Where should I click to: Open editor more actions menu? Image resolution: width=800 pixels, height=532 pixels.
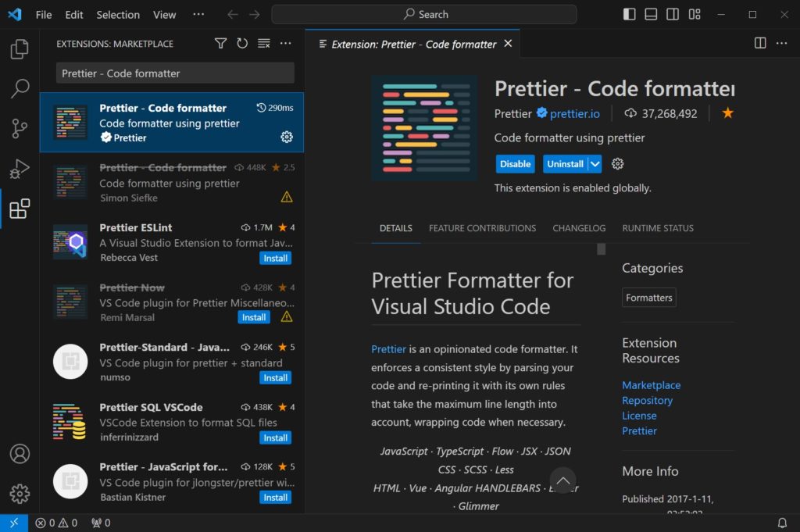pos(781,43)
